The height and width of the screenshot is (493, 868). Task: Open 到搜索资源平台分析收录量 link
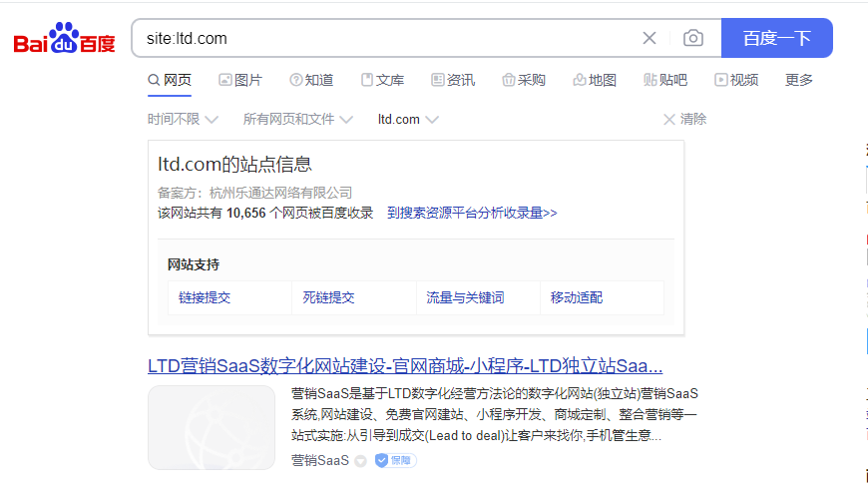point(472,213)
